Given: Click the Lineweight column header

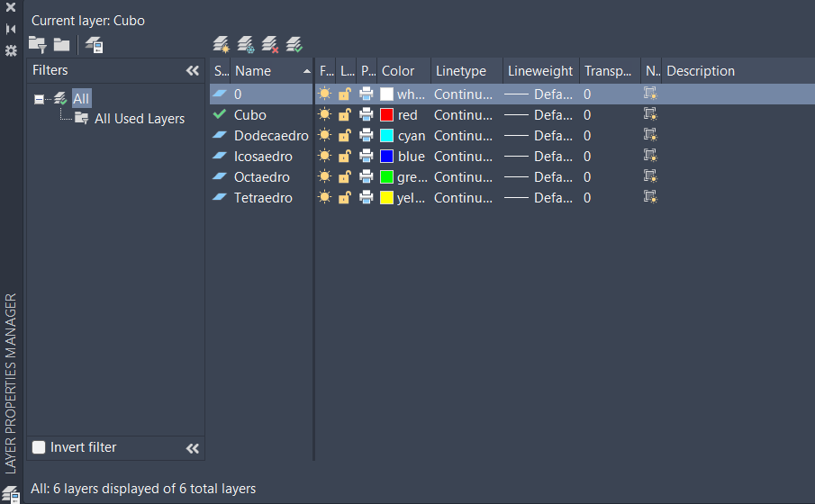Looking at the screenshot, I should click(539, 71).
